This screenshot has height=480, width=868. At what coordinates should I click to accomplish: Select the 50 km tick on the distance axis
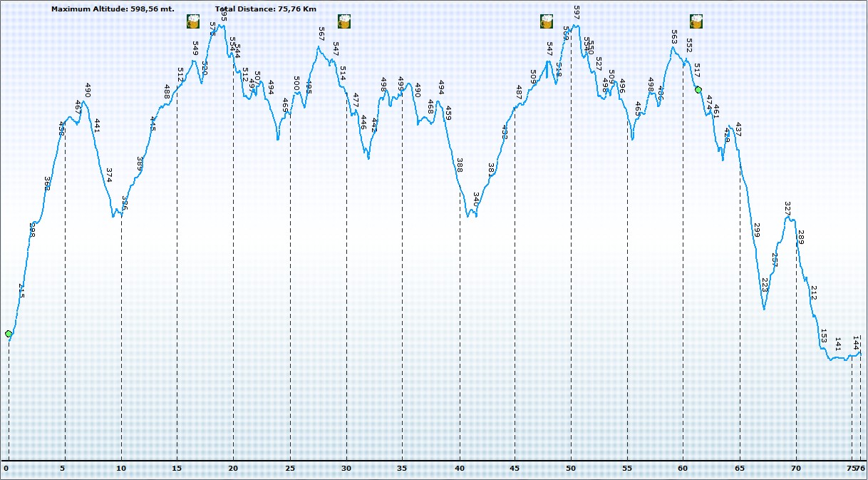coord(571,468)
